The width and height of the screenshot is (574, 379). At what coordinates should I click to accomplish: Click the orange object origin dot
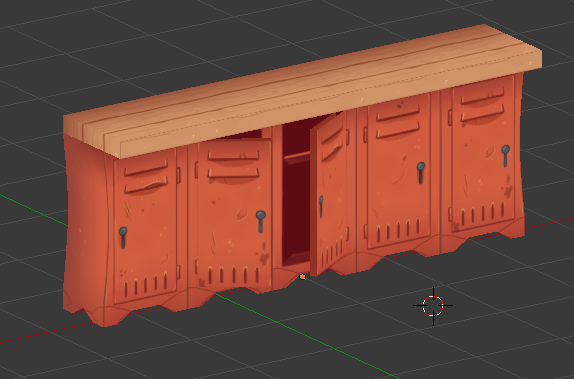coord(302,277)
